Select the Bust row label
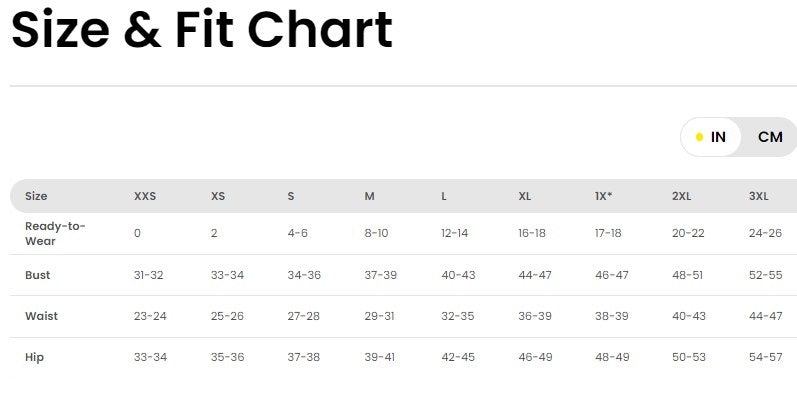This screenshot has width=797, height=408. (37, 275)
